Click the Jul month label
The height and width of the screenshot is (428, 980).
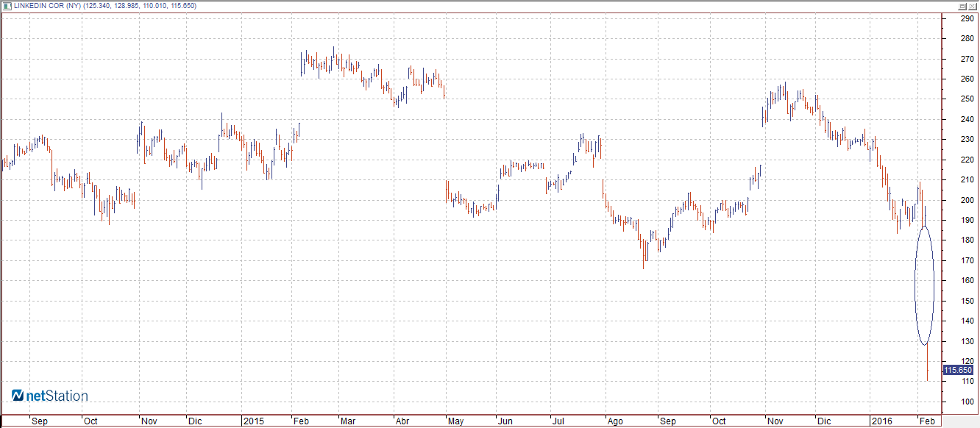tap(558, 422)
